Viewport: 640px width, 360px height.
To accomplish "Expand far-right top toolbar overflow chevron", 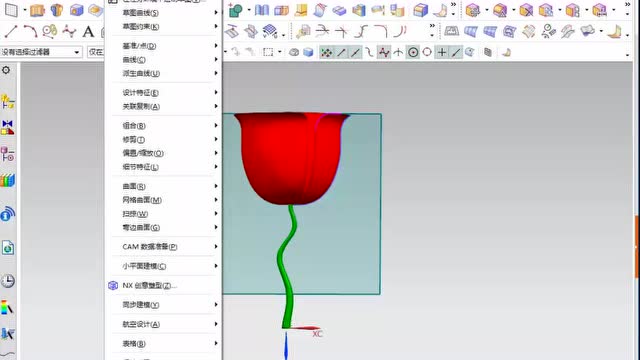I will pyautogui.click(x=628, y=5).
